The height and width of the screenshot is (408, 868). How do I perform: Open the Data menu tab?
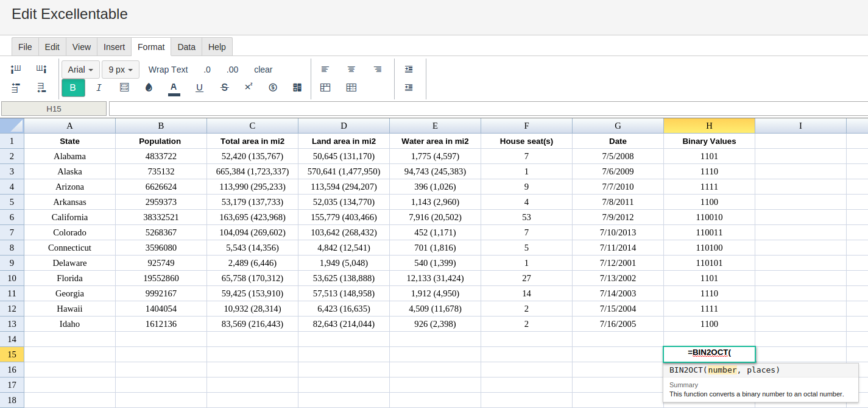(186, 47)
